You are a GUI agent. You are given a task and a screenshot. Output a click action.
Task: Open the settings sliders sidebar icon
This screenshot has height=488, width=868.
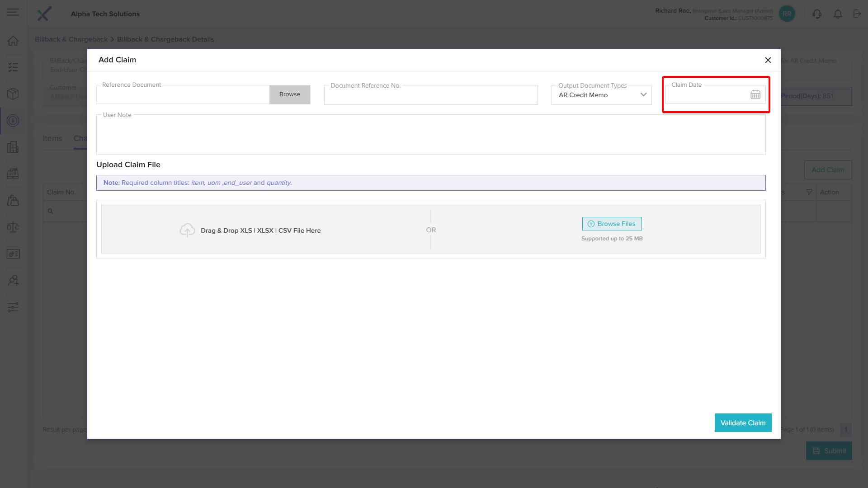point(13,307)
